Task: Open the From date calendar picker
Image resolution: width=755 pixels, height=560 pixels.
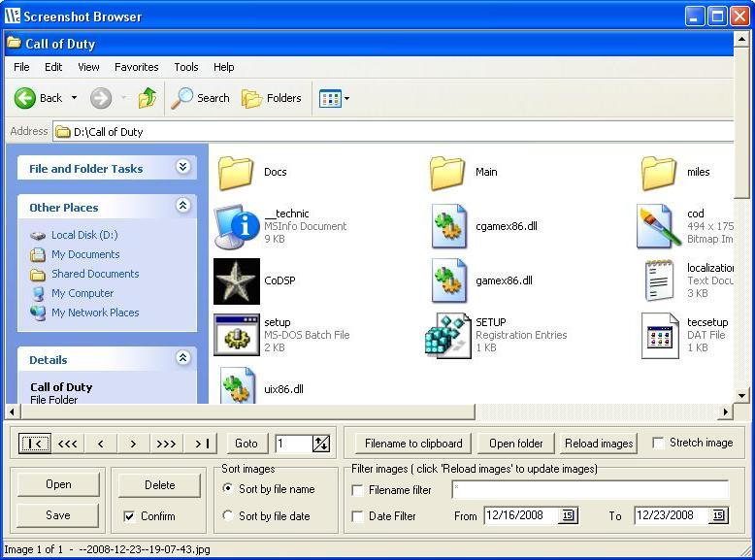Action: [x=568, y=515]
